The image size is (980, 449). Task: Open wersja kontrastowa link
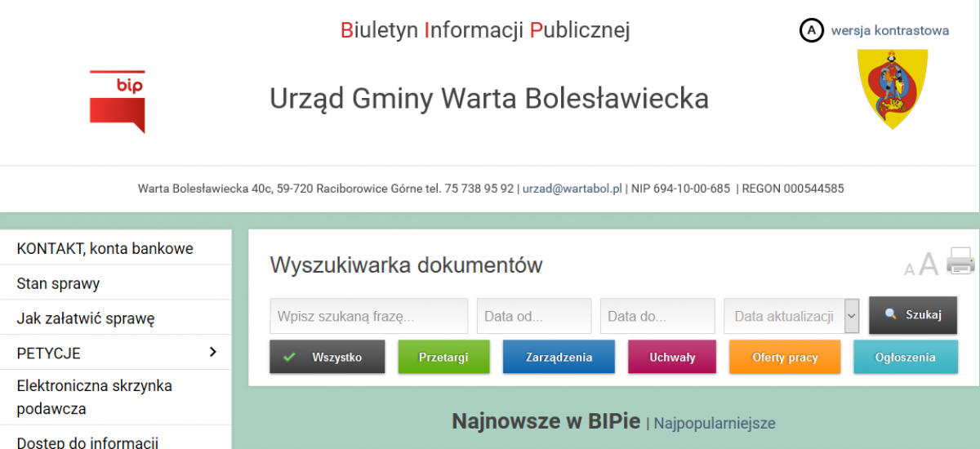click(889, 31)
